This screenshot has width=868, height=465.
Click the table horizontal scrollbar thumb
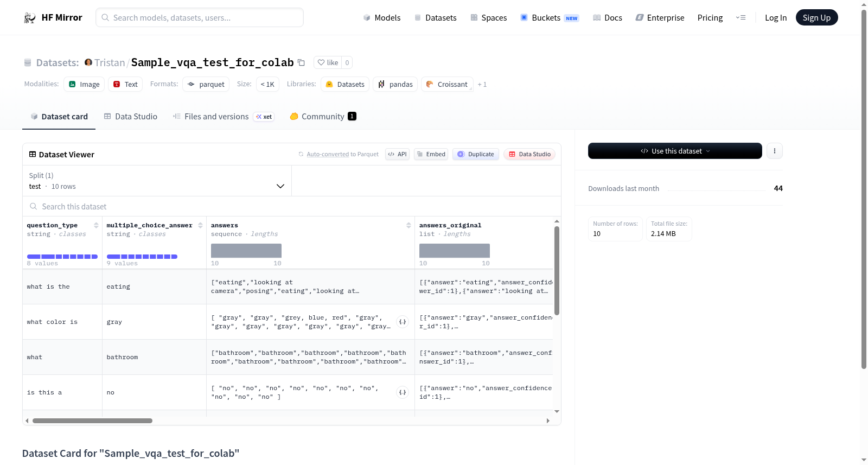coord(92,421)
